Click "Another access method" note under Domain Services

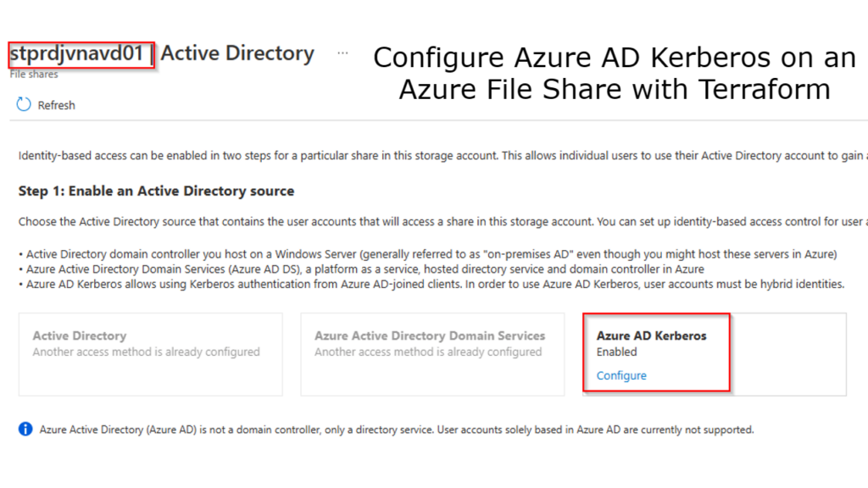[428, 352]
